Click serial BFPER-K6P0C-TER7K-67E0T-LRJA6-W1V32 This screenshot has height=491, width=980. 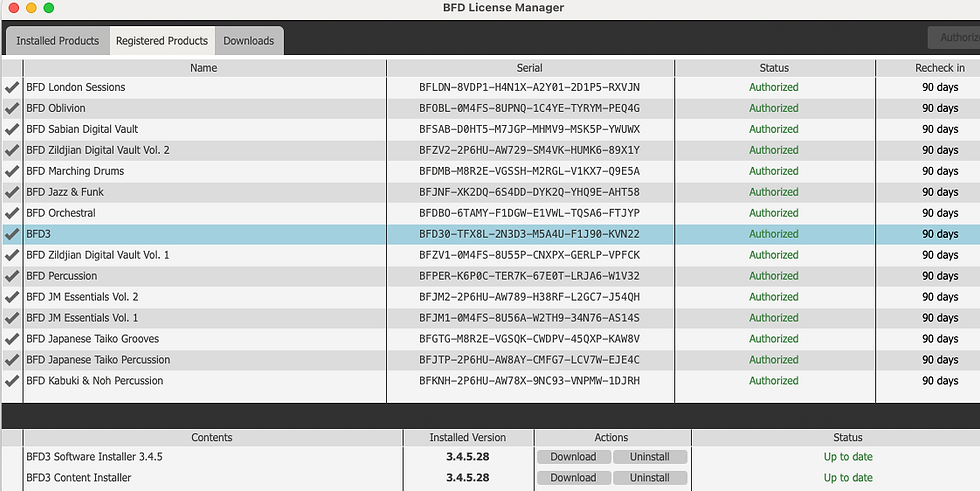(x=529, y=275)
